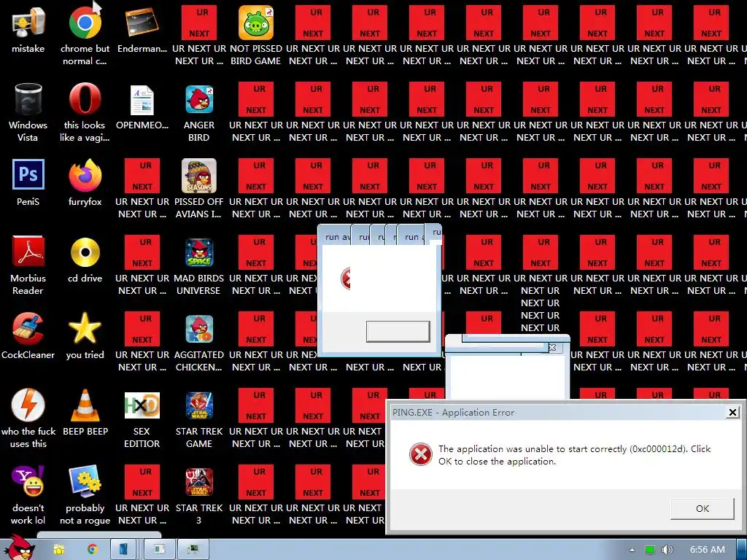The height and width of the screenshot is (560, 747).
Task: Open the volume speaker tray icon
Action: coord(667,550)
